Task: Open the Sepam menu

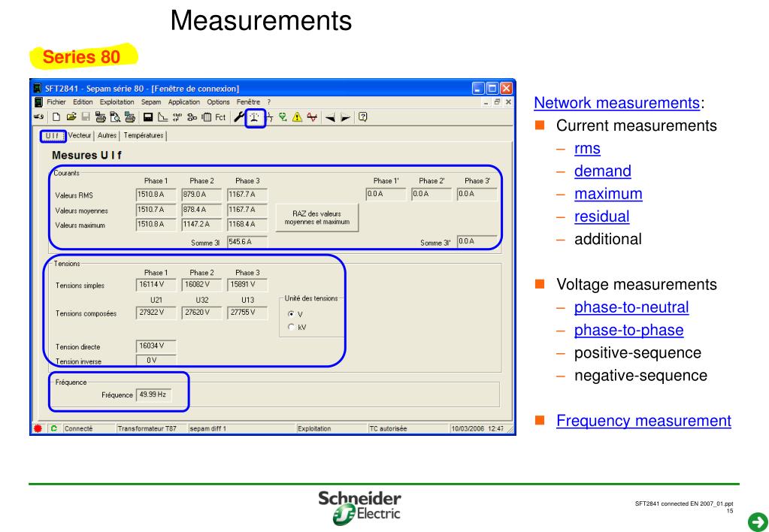Action: click(151, 102)
